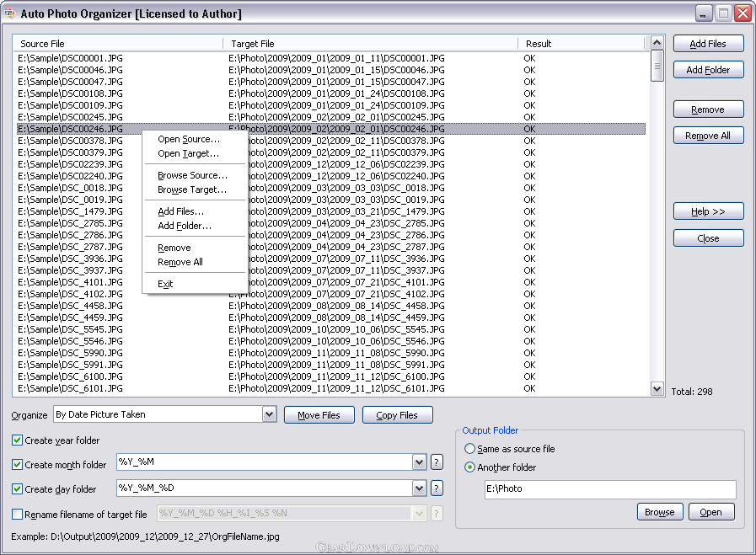Screen dimensions: 756x555
Task: Click the Add Folder button
Action: (708, 70)
